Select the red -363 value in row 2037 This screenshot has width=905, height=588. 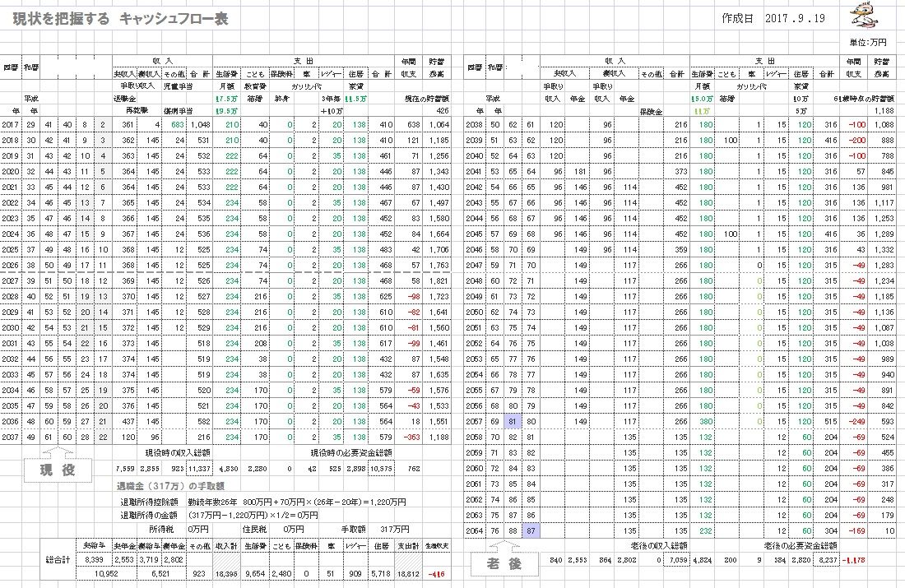pos(411,438)
